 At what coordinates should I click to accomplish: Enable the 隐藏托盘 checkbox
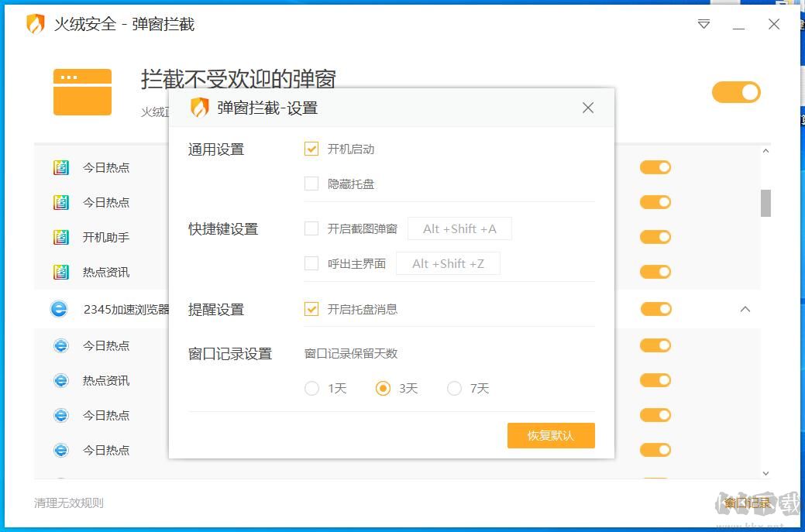[311, 184]
